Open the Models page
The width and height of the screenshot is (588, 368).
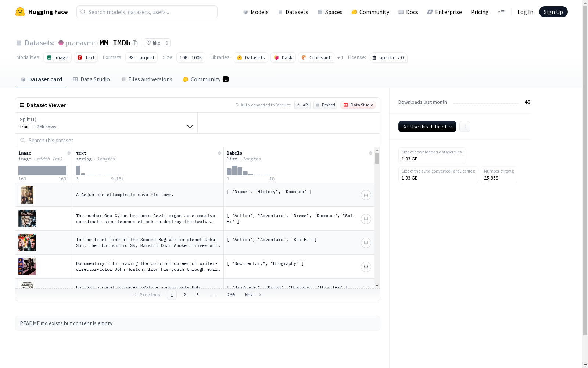256,12
